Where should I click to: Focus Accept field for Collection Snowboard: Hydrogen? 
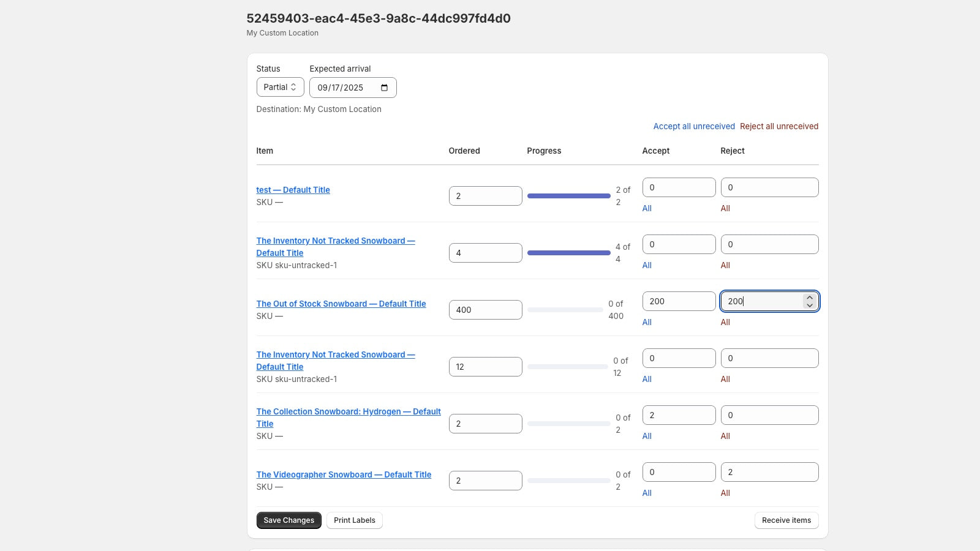pos(679,415)
